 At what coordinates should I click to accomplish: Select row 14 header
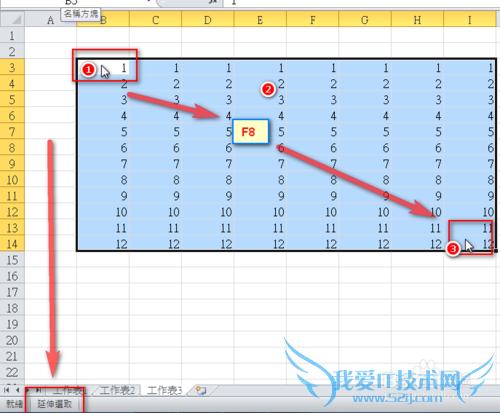[x=12, y=244]
